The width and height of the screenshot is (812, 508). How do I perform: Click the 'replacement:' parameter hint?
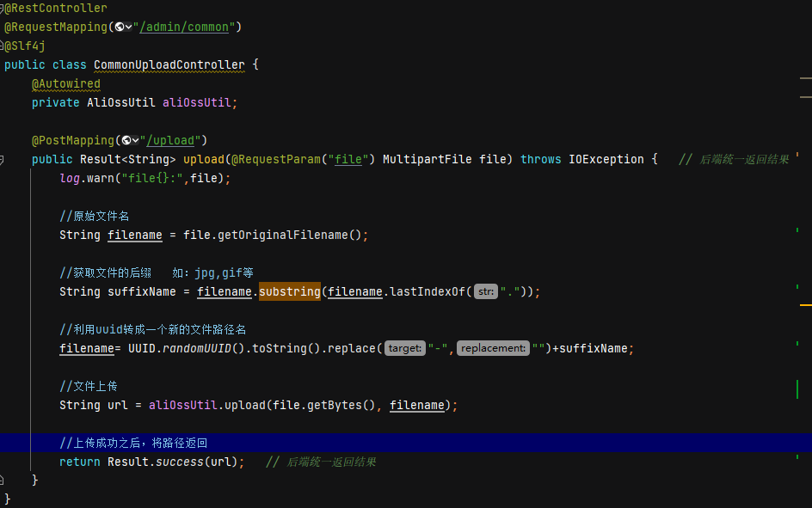coord(493,348)
